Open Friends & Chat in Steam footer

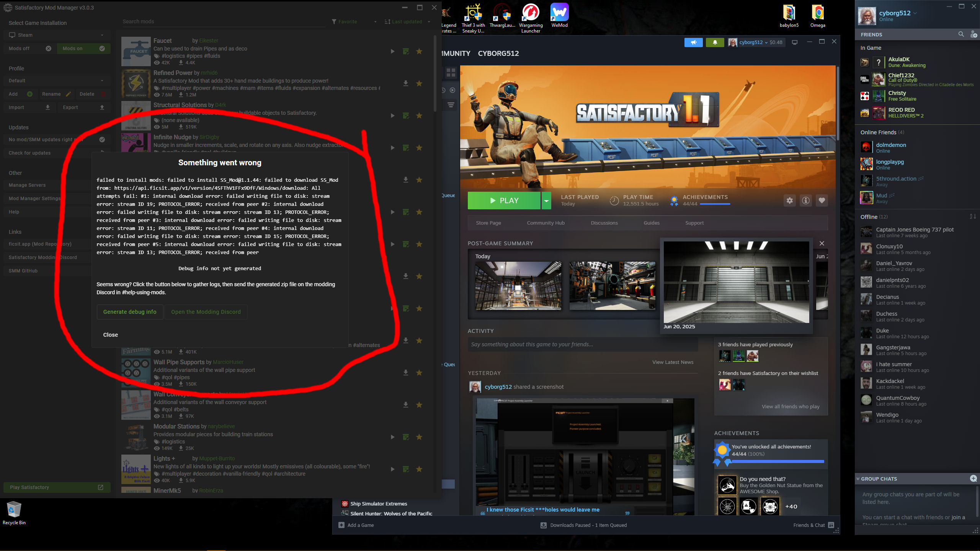click(813, 525)
